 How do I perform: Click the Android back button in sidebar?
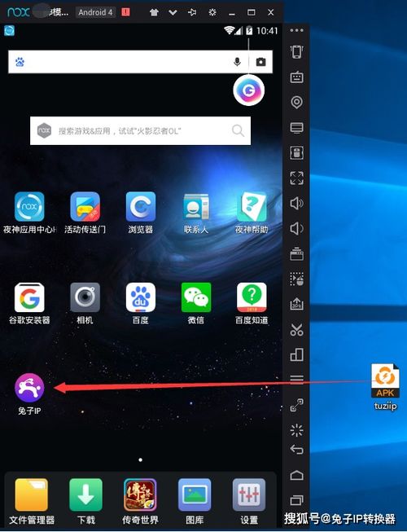[296, 450]
